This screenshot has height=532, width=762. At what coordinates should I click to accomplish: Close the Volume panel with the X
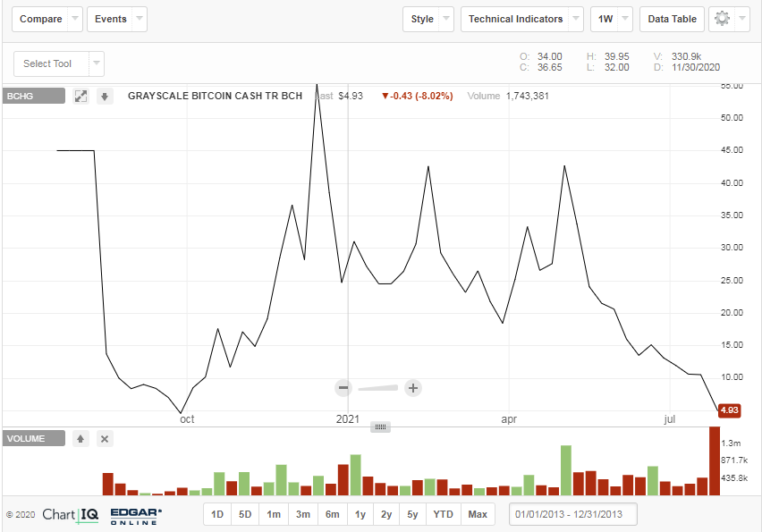coord(105,439)
